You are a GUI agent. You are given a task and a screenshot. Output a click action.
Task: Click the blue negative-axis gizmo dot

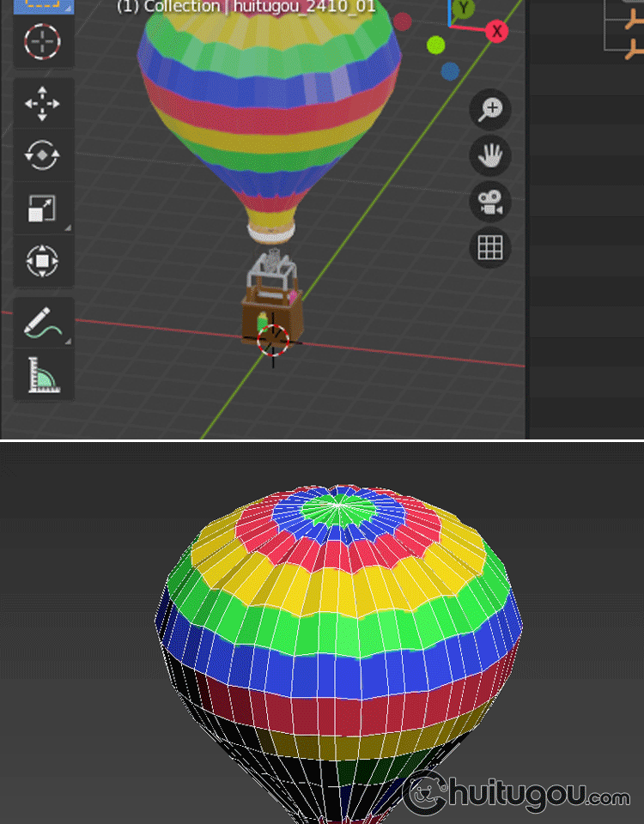pos(450,71)
